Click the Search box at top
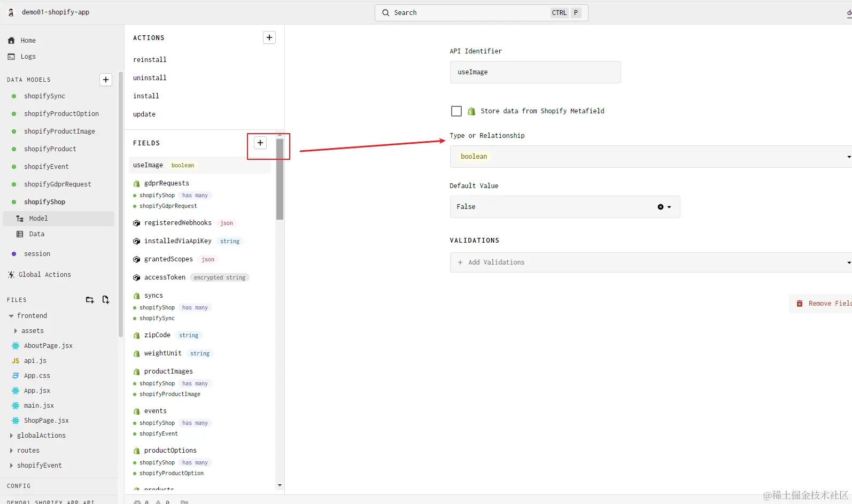This screenshot has height=504, width=852. (481, 13)
